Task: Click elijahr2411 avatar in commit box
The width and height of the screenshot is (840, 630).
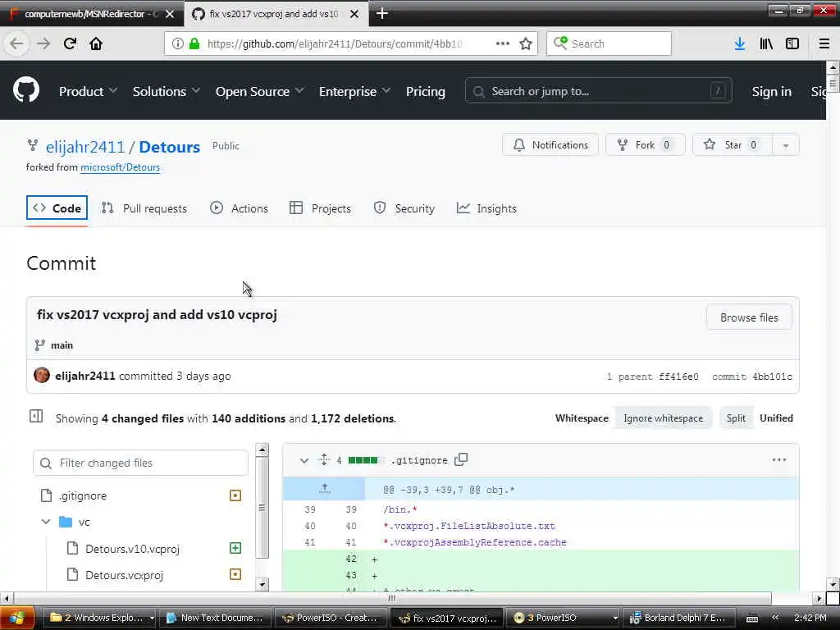Action: click(x=42, y=375)
